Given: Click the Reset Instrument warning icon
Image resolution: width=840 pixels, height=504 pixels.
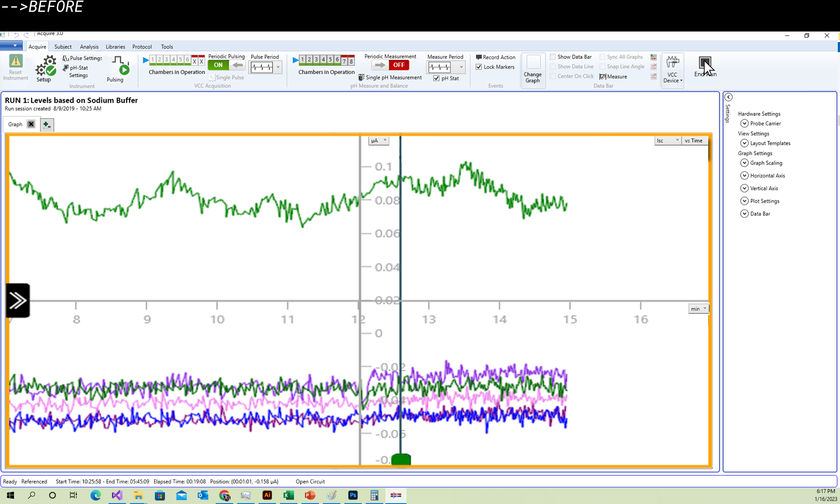Looking at the screenshot, I should coord(16,62).
